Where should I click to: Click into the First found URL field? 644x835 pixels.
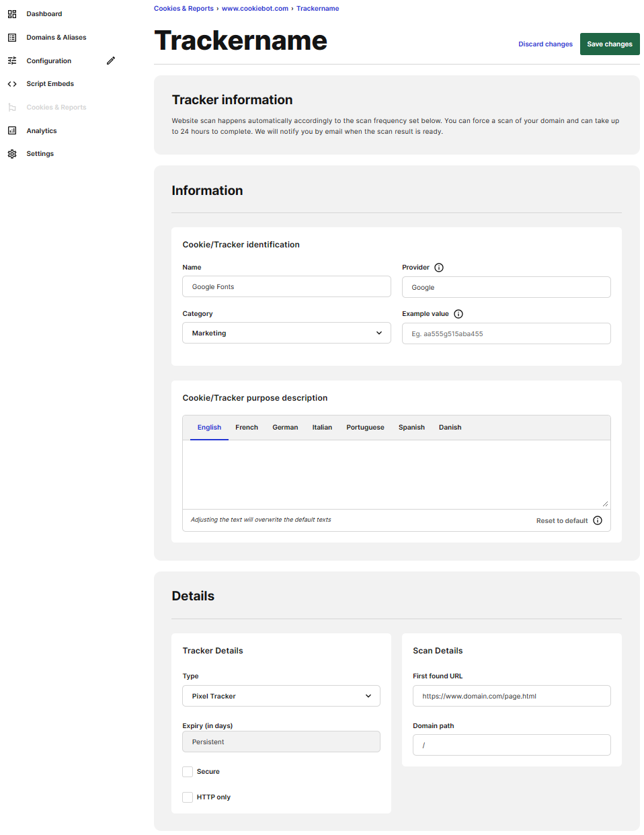512,696
